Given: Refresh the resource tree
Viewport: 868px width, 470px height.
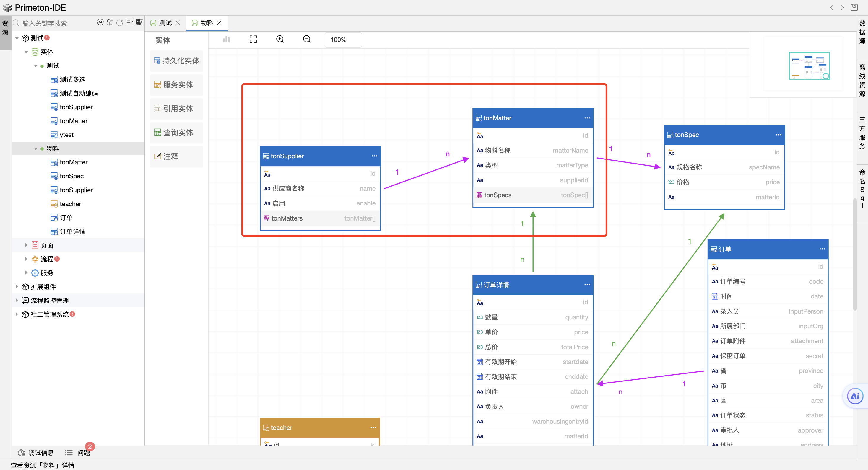Looking at the screenshot, I should pyautogui.click(x=120, y=22).
